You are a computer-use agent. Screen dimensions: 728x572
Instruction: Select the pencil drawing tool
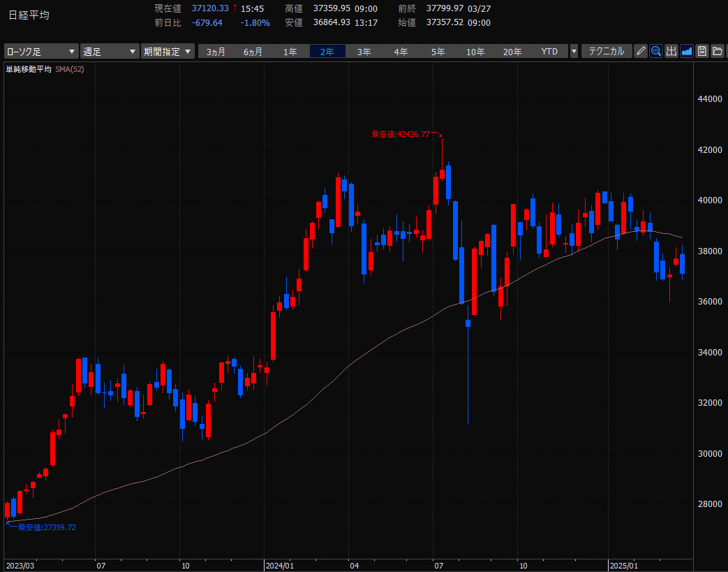[641, 51]
